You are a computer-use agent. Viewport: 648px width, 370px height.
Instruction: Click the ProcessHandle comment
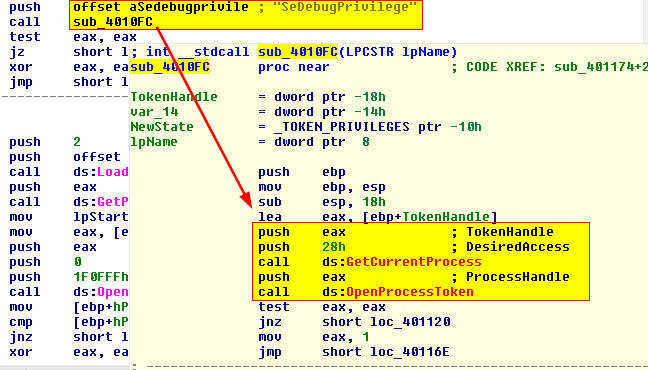tap(518, 277)
